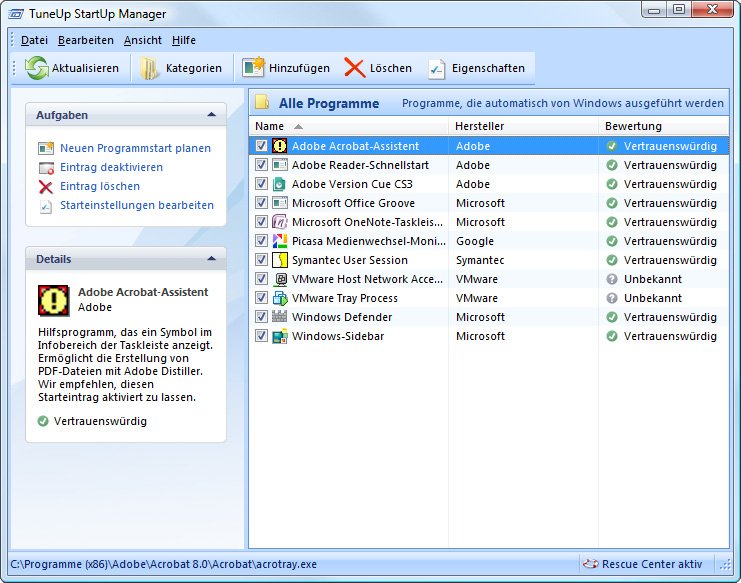The width and height of the screenshot is (741, 583).
Task: Disable VMware Host Network Access checkbox
Action: click(x=261, y=279)
